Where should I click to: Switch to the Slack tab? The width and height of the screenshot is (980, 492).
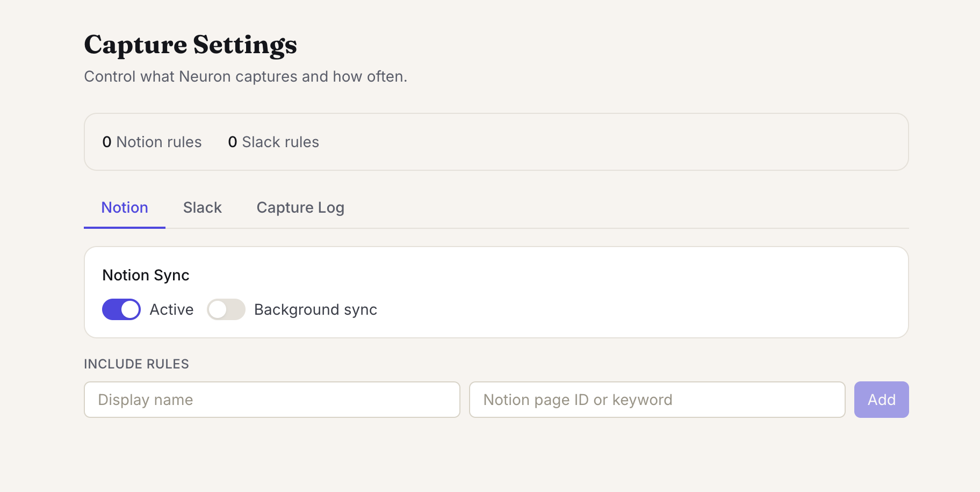point(203,208)
